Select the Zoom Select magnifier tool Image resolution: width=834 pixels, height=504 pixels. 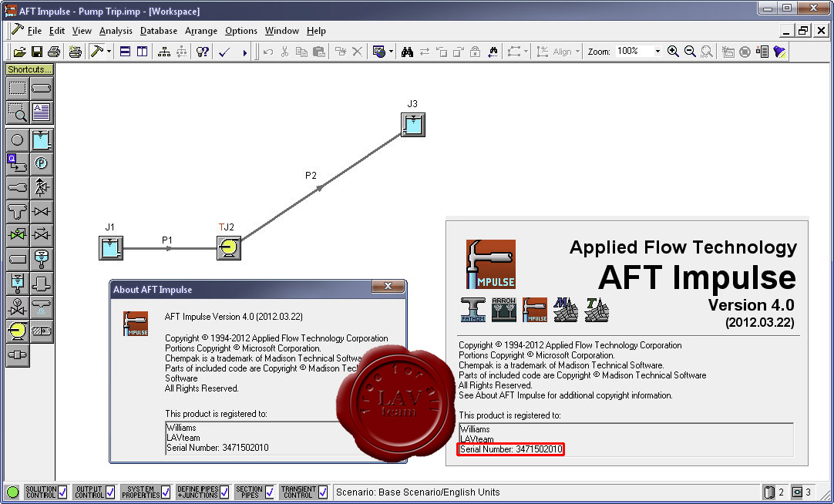pos(18,112)
